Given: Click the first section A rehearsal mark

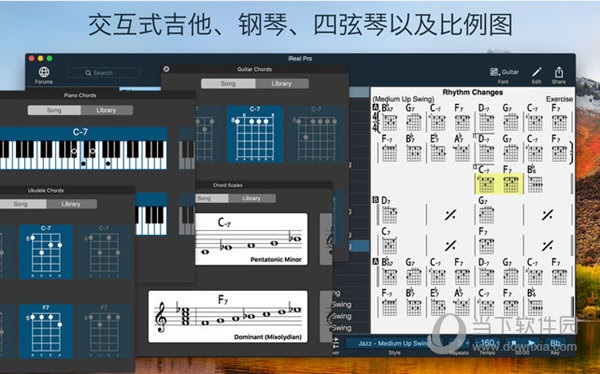Looking at the screenshot, I should (x=375, y=108).
